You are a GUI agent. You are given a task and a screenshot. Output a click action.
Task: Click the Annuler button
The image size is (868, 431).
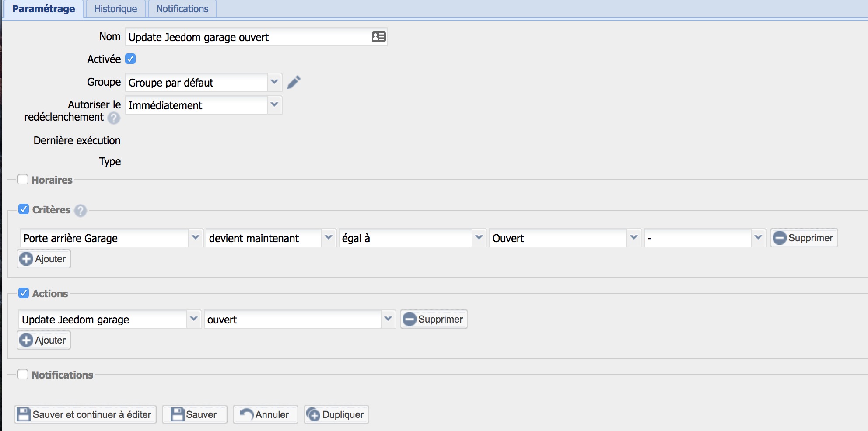(x=266, y=414)
